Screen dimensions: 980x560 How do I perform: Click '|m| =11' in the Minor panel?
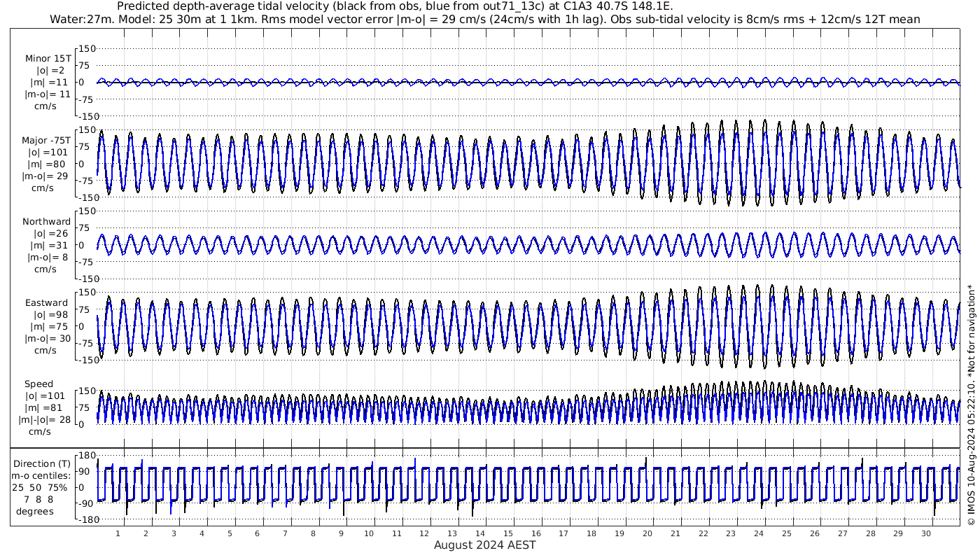coord(50,82)
